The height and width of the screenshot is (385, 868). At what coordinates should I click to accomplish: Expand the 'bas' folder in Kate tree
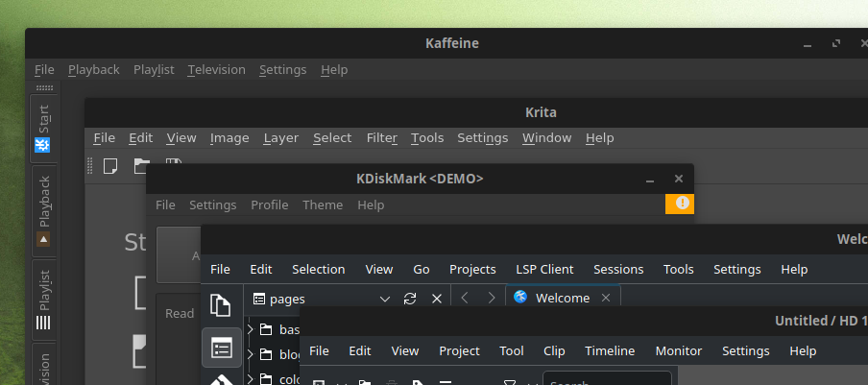251,329
